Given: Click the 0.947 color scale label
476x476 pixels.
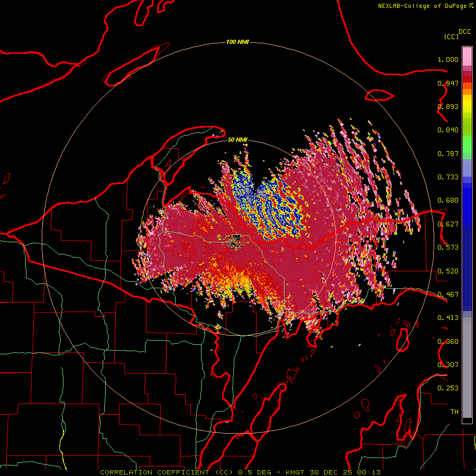Looking at the screenshot, I should pos(448,83).
